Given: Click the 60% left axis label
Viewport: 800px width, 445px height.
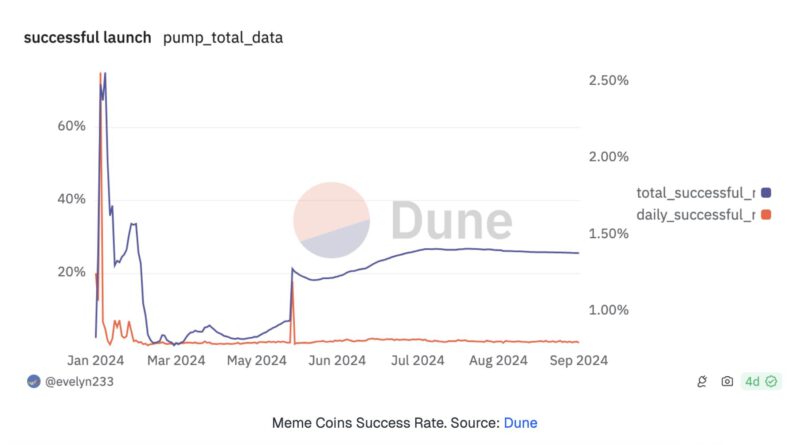Looking at the screenshot, I should click(70, 126).
